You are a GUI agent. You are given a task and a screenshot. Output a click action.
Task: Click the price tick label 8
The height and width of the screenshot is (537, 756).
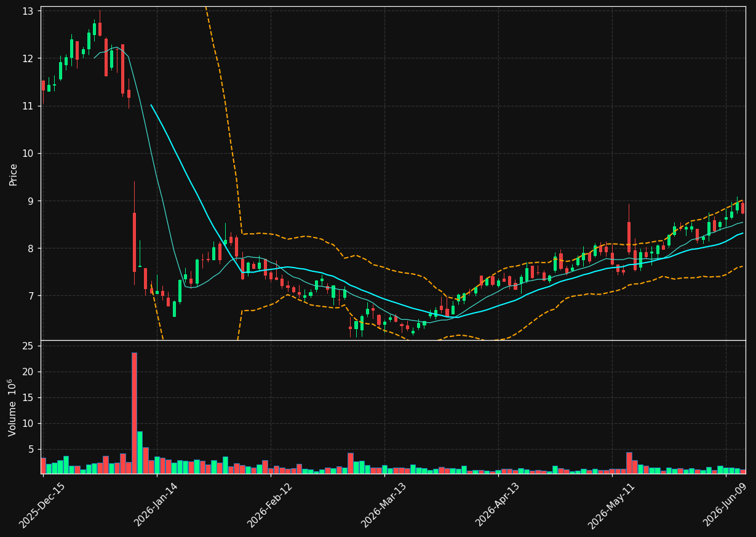coord(32,249)
